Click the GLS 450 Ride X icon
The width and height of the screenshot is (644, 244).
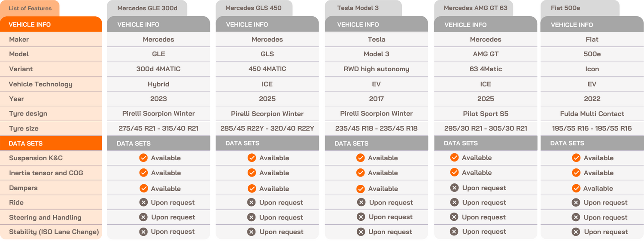(252, 202)
